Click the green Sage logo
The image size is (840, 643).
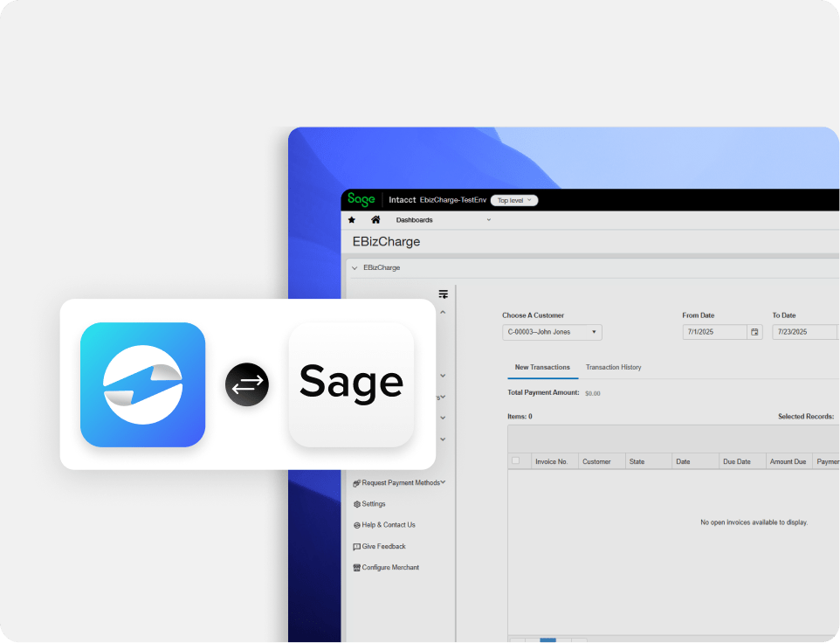[361, 199]
